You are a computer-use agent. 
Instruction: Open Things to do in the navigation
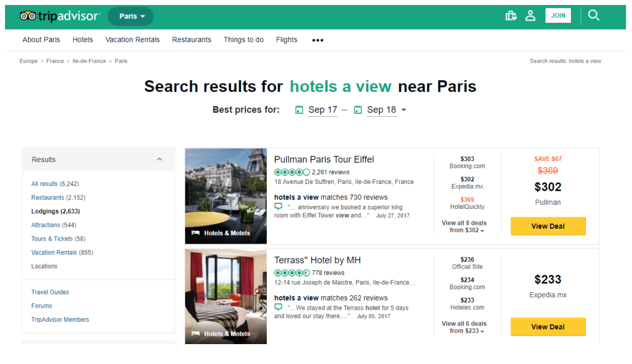point(243,40)
